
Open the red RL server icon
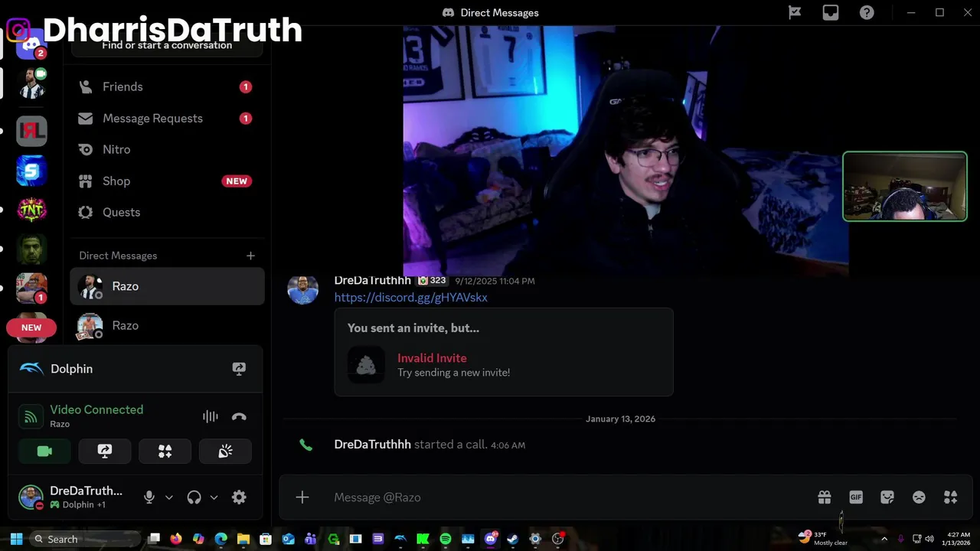click(31, 131)
